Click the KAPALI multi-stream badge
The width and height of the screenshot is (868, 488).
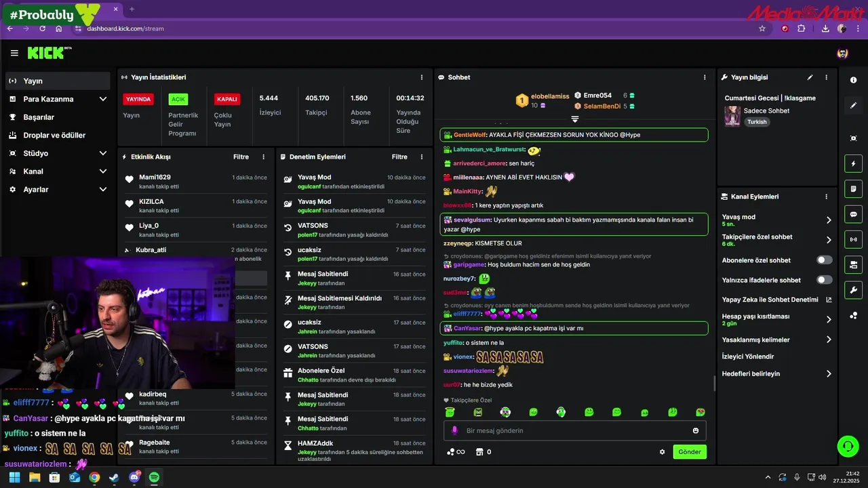click(226, 99)
